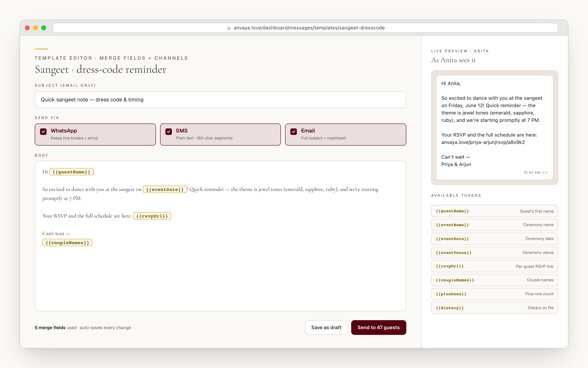The height and width of the screenshot is (368, 588).
Task: Click the green maximize window dot
Action: (x=44, y=28)
